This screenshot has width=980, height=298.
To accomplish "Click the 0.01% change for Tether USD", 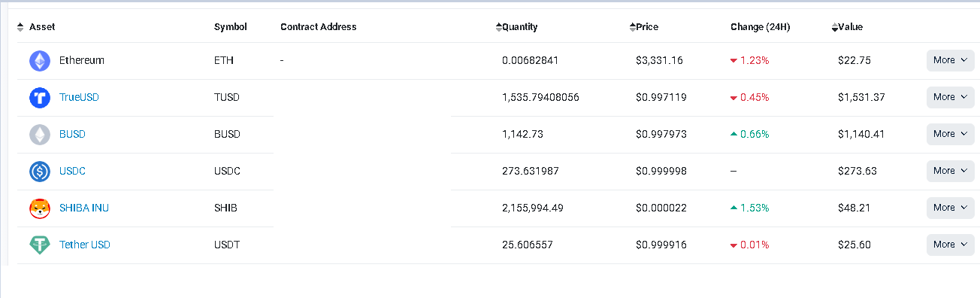I will [x=750, y=245].
